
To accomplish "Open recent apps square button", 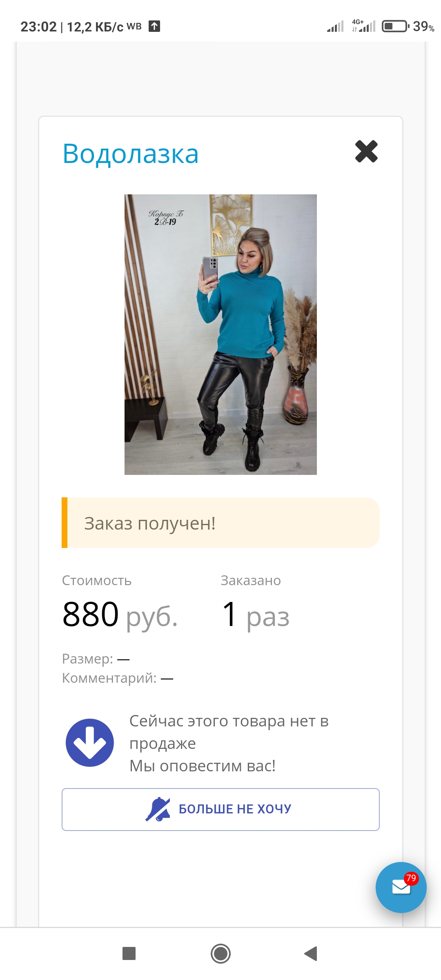I will click(x=129, y=953).
